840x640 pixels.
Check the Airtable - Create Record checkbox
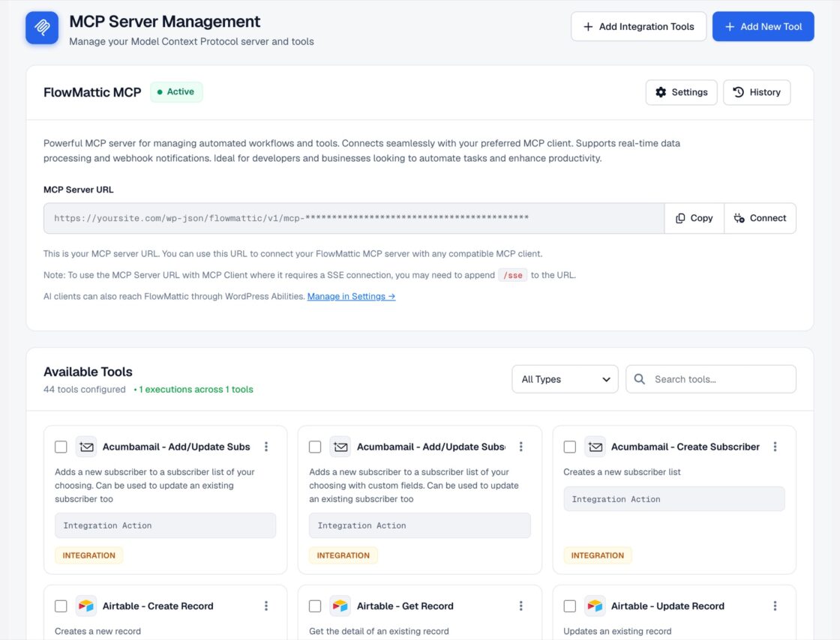61,606
